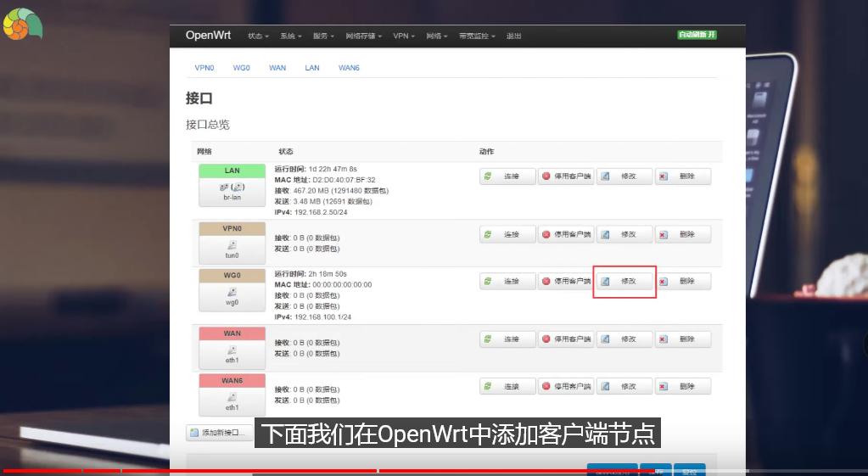Switch to the VPN0 tab
The width and height of the screenshot is (868, 476).
204,68
